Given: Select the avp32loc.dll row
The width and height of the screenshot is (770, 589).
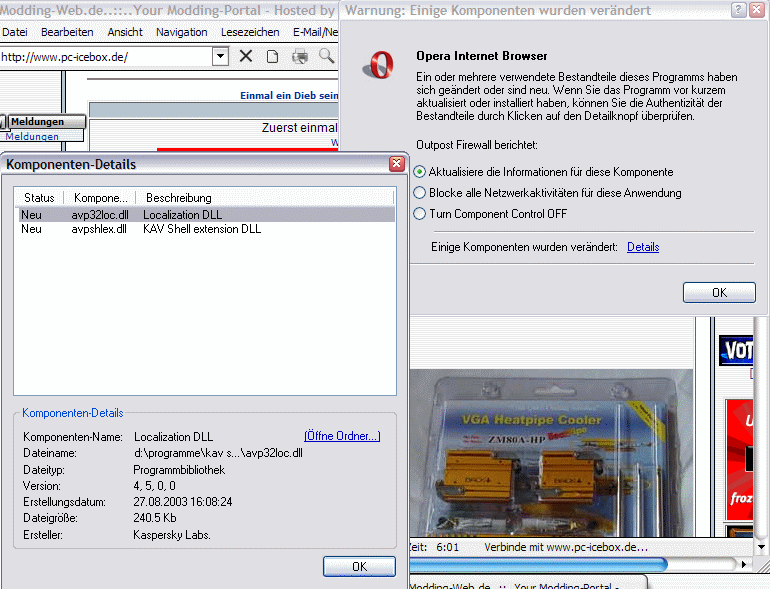Looking at the screenshot, I should (206, 215).
